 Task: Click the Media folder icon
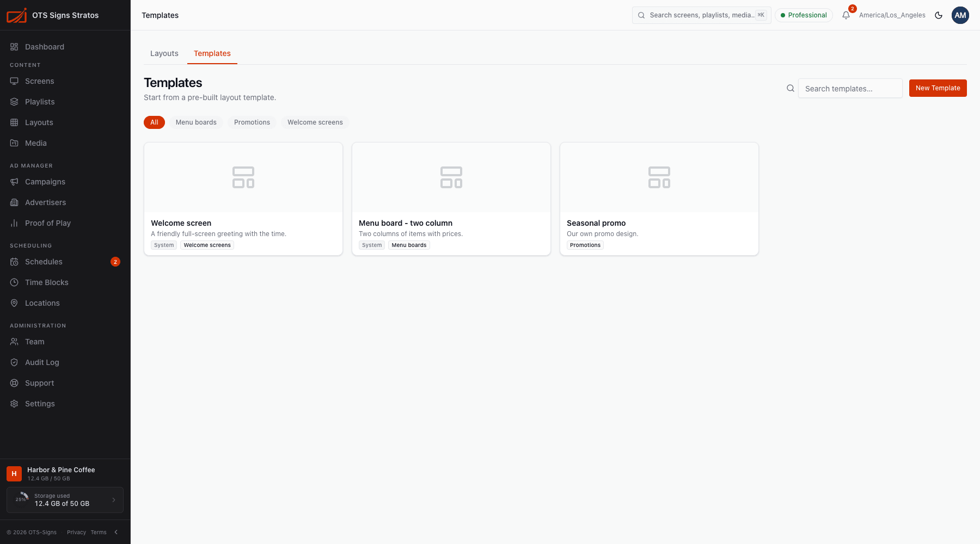pos(14,143)
